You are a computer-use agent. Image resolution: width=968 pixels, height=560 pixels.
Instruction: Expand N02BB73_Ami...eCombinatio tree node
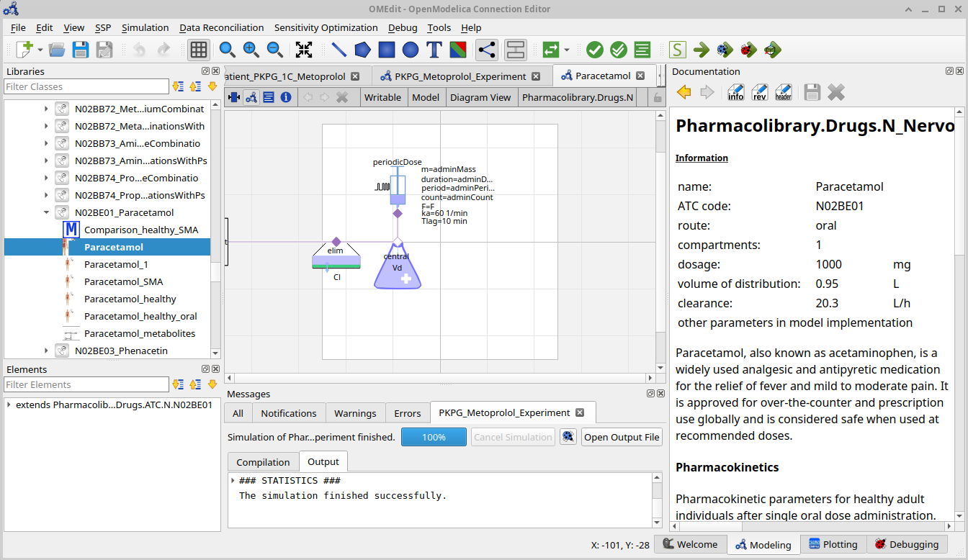click(x=47, y=143)
